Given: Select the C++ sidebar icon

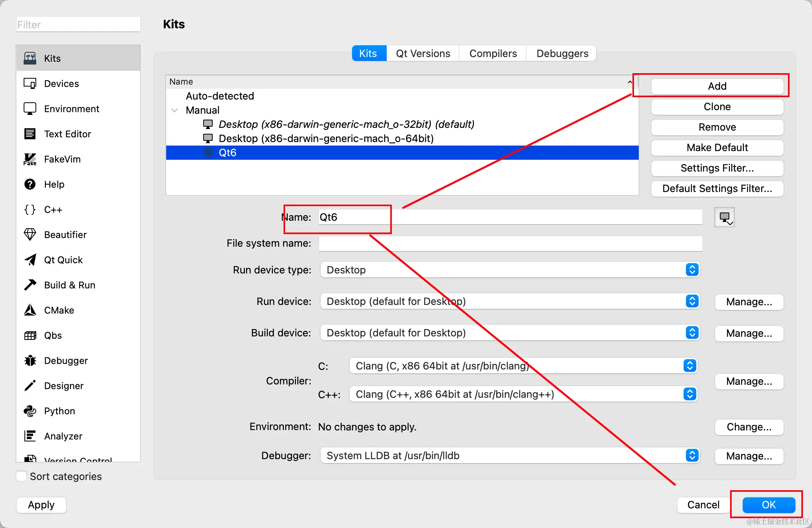Looking at the screenshot, I should (29, 209).
